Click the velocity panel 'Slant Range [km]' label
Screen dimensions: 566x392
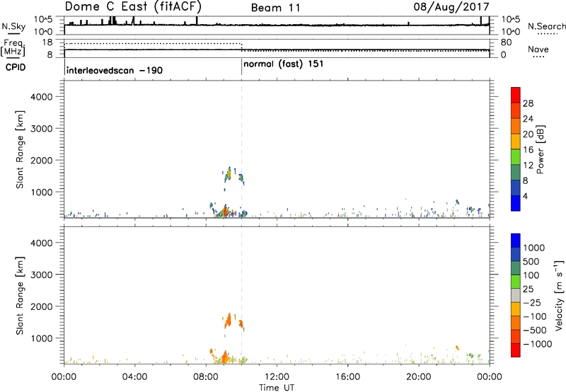point(20,296)
